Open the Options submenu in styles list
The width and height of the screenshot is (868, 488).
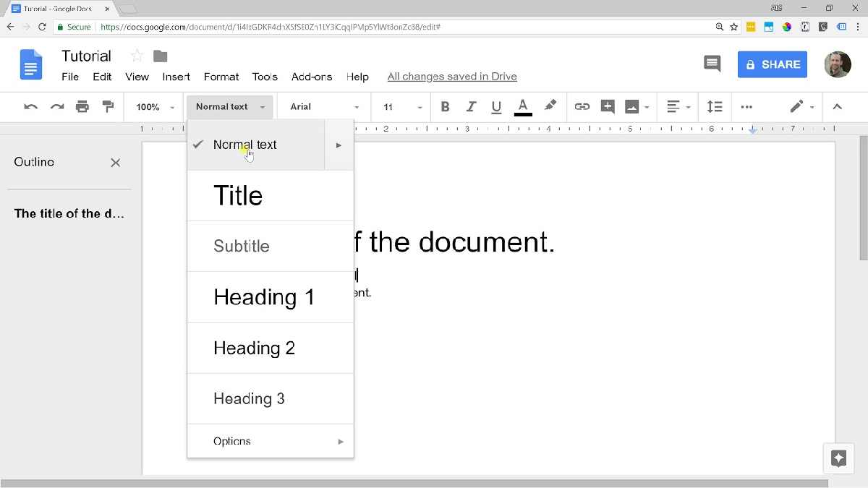(x=271, y=441)
